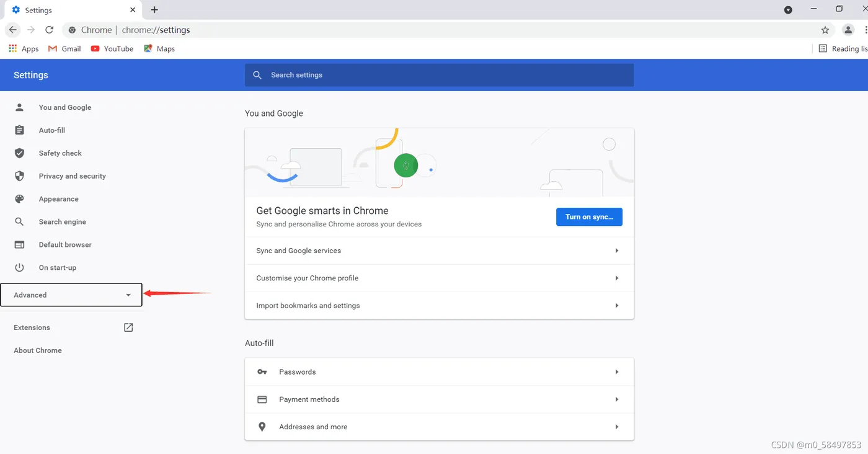Reload the page with the refresh icon

tap(50, 30)
